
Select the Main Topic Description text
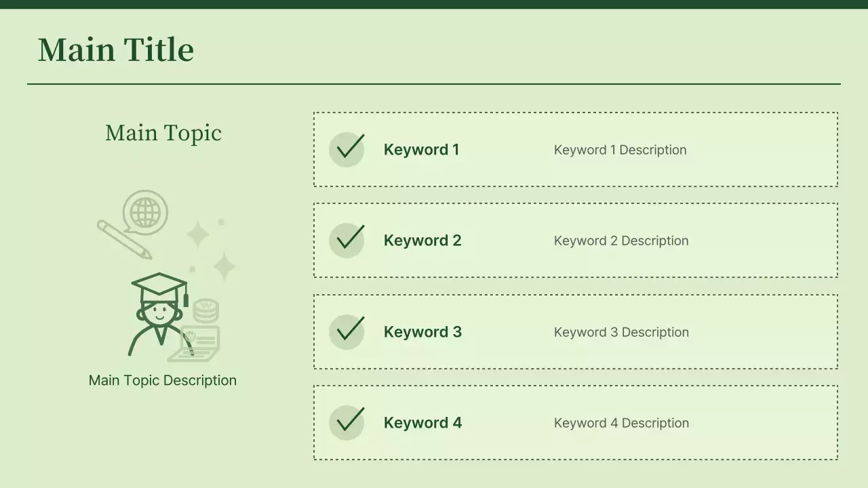tap(163, 380)
